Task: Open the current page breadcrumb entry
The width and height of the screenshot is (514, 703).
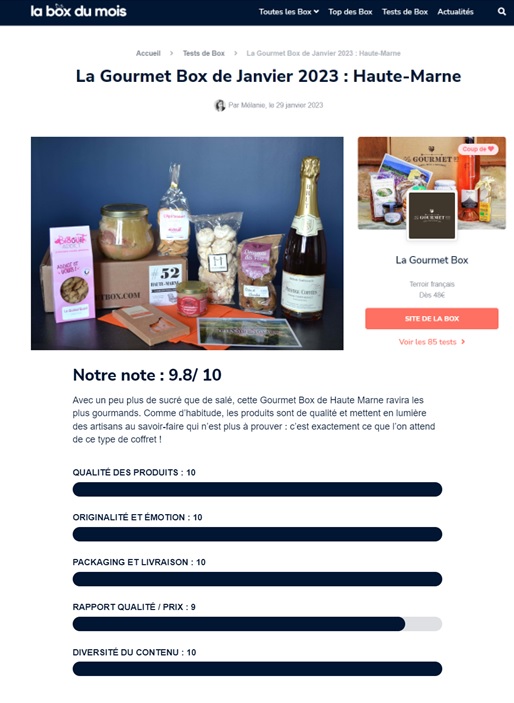Action: click(323, 53)
